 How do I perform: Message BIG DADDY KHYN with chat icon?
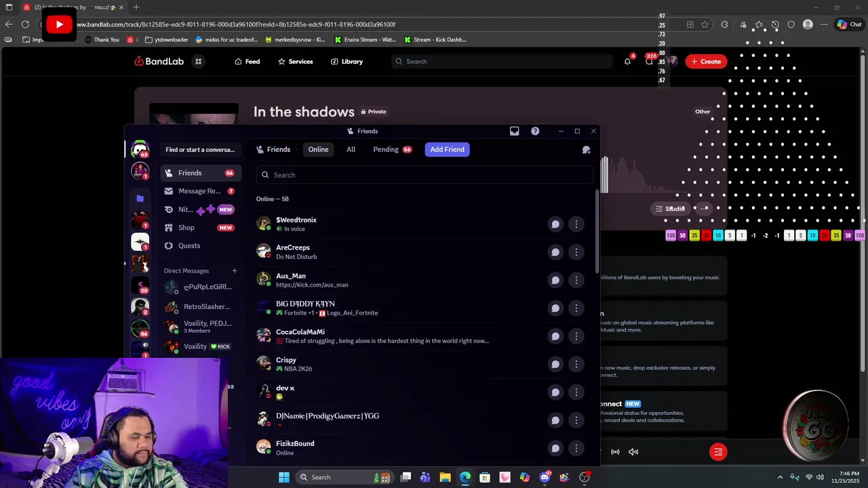point(555,308)
